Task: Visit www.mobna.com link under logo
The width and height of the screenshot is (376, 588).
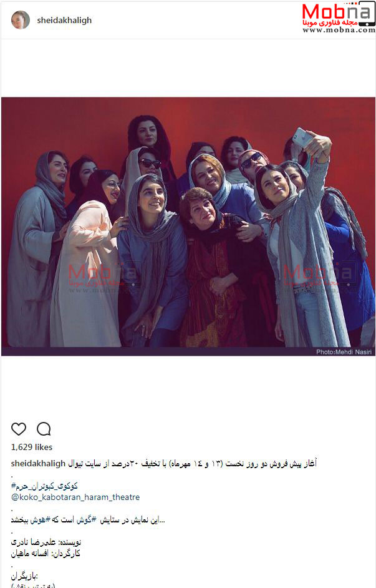Action: (x=339, y=30)
